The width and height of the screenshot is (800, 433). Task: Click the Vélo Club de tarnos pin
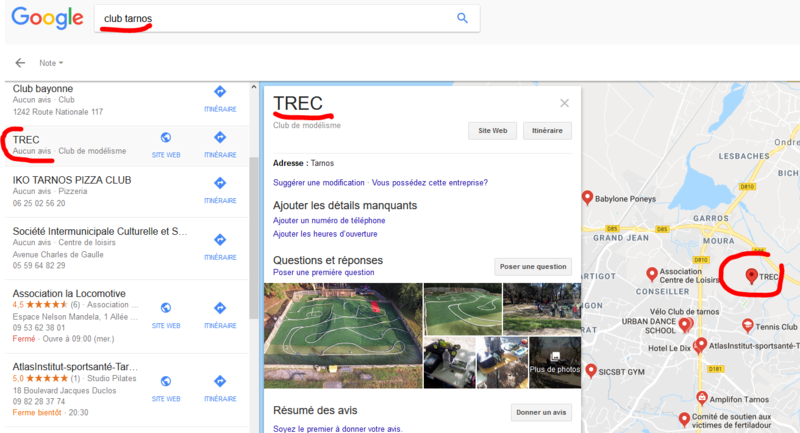point(686,324)
